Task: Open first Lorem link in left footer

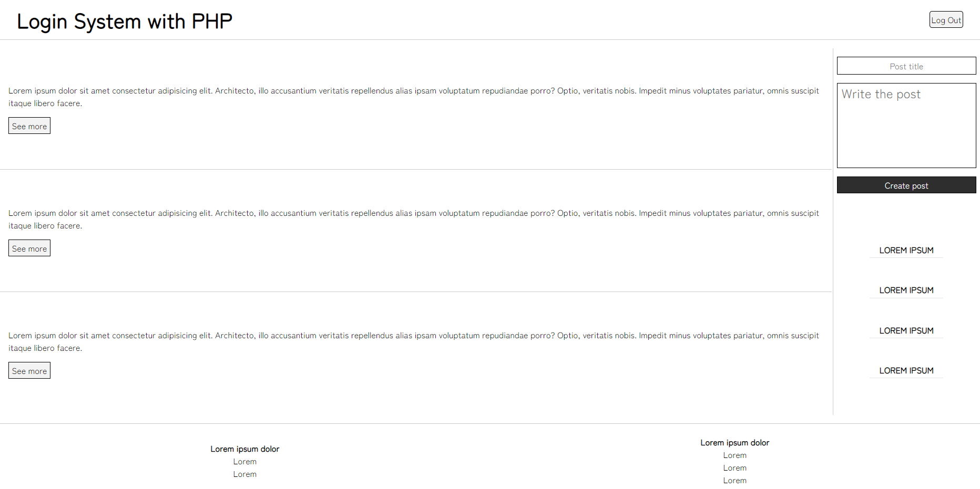Action: pos(245,462)
